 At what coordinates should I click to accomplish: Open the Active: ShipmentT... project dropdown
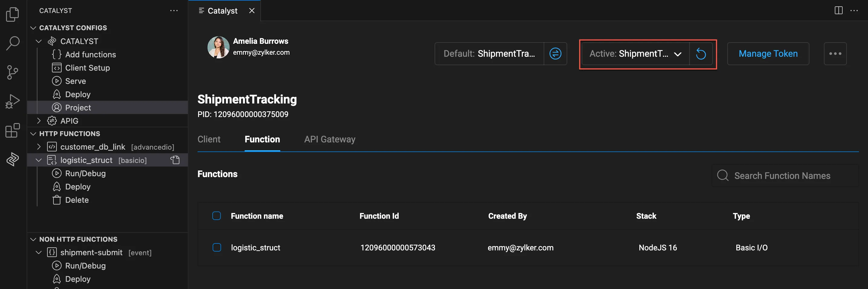point(635,54)
